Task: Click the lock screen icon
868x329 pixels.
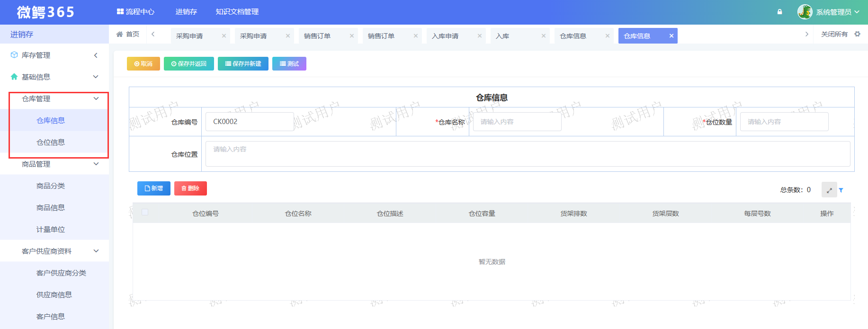Action: tap(779, 12)
